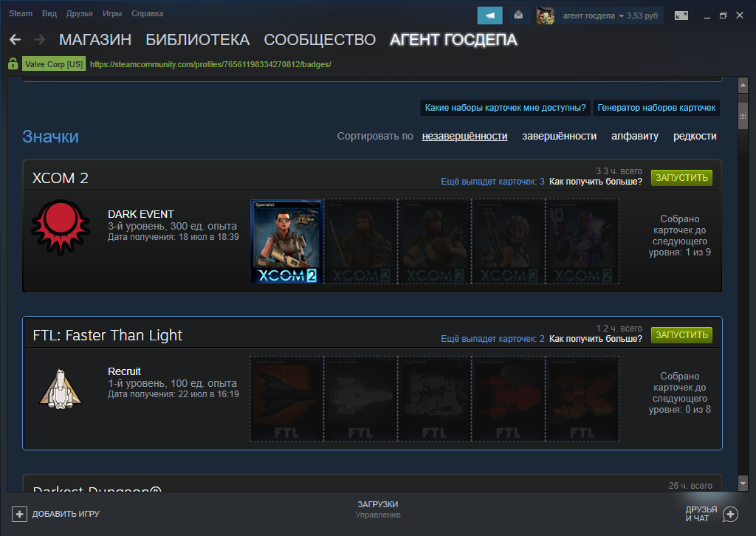The height and width of the screenshot is (536, 756).
Task: Open the announcements megaphone icon
Action: tap(490, 16)
